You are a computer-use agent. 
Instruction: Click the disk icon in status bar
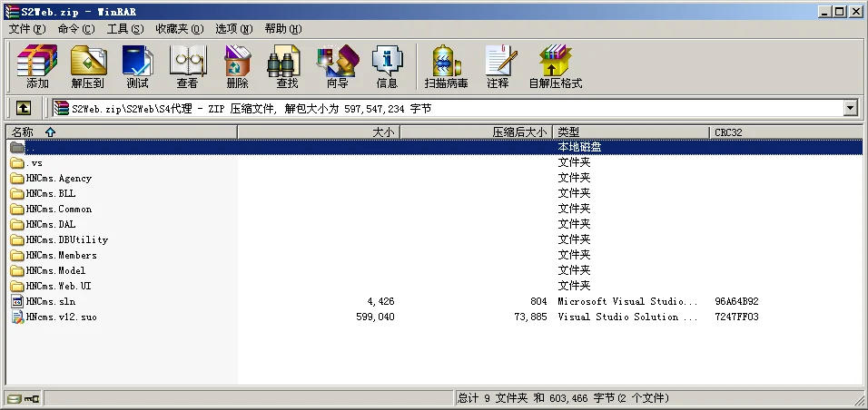click(14, 398)
